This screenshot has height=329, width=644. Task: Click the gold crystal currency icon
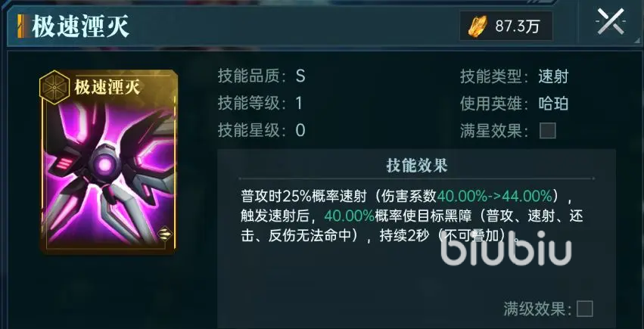coord(478,26)
